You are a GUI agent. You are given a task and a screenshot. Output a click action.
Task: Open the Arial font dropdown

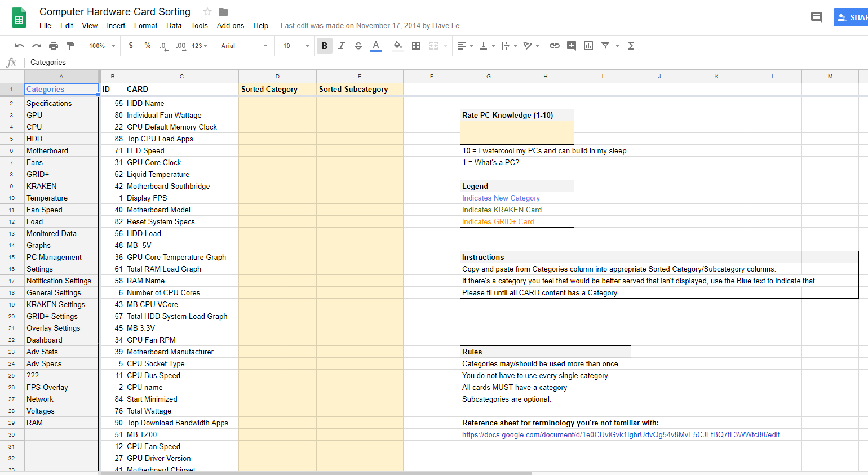point(244,46)
